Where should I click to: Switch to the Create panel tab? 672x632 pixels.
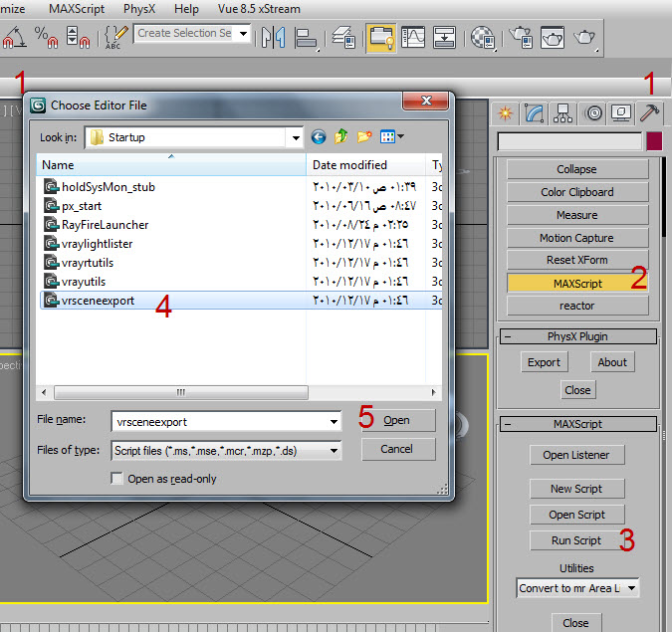click(506, 113)
